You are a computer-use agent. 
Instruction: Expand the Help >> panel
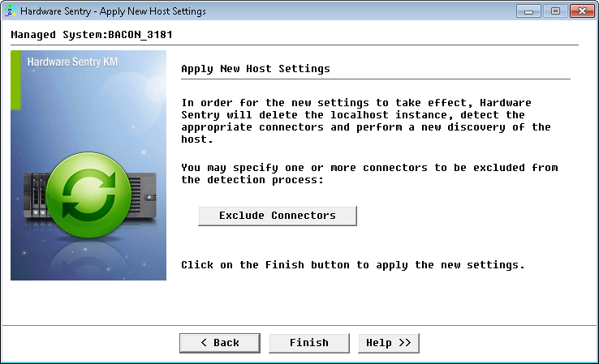pos(389,343)
